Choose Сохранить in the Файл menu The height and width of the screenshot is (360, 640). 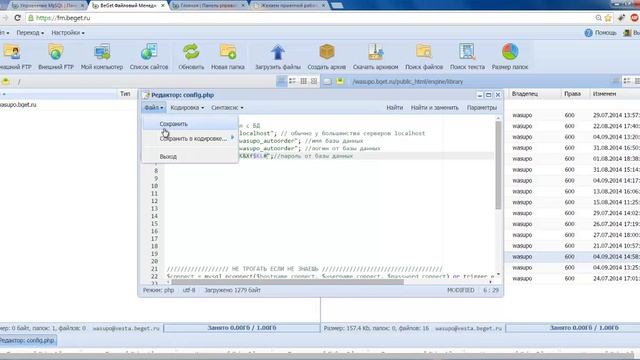[x=190, y=124]
